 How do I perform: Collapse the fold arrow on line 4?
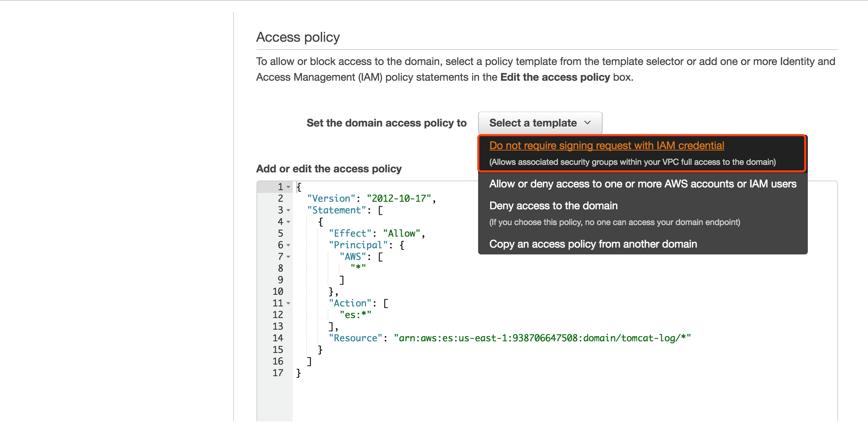tap(288, 222)
